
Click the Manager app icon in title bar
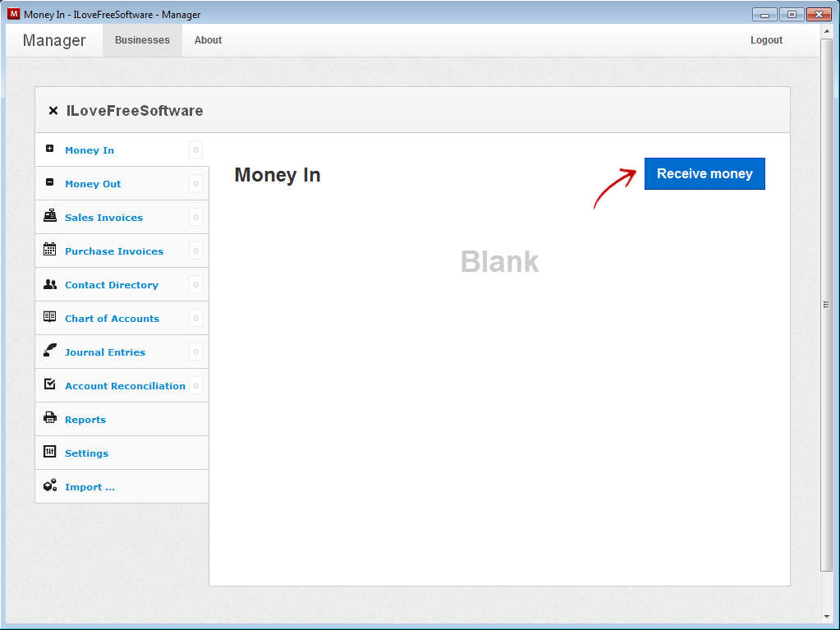(x=13, y=14)
